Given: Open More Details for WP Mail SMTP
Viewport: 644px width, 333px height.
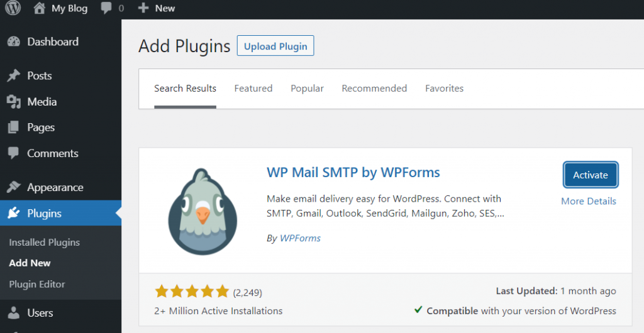Looking at the screenshot, I should pyautogui.click(x=589, y=201).
